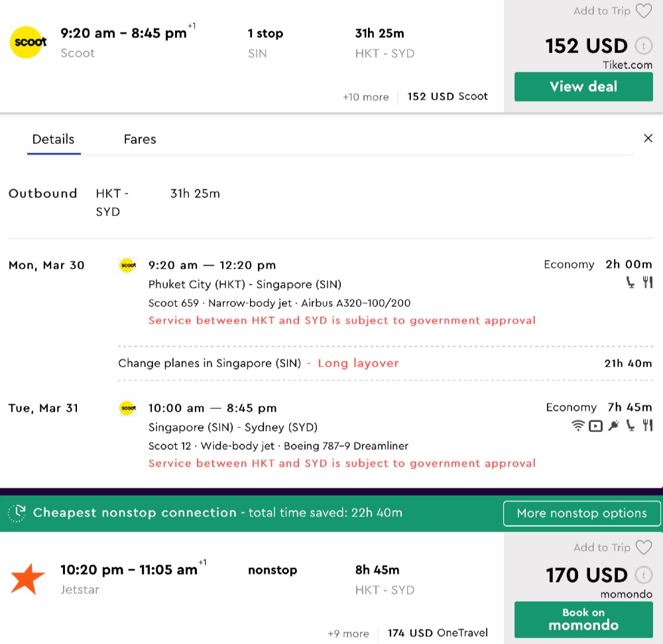Expand the +9 more deals list
The height and width of the screenshot is (644, 663).
point(347,633)
